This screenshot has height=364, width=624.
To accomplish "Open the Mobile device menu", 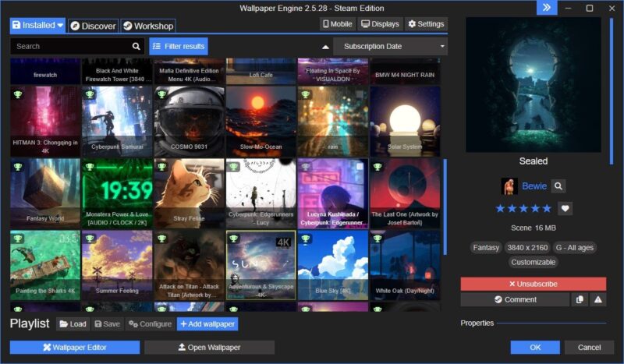I will (x=337, y=24).
